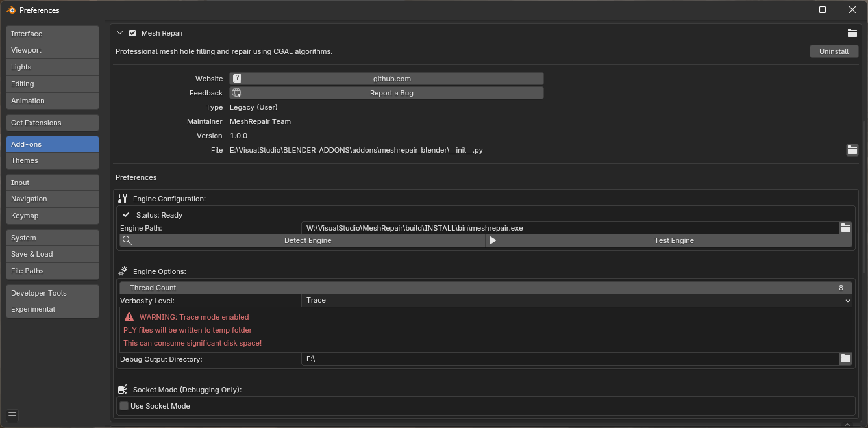Screen dimensions: 868x428
Task: Click the folder icon at the panel's top right
Action: 852,32
